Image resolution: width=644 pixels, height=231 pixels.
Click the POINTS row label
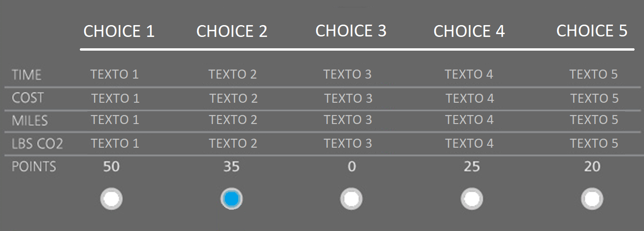click(x=34, y=167)
